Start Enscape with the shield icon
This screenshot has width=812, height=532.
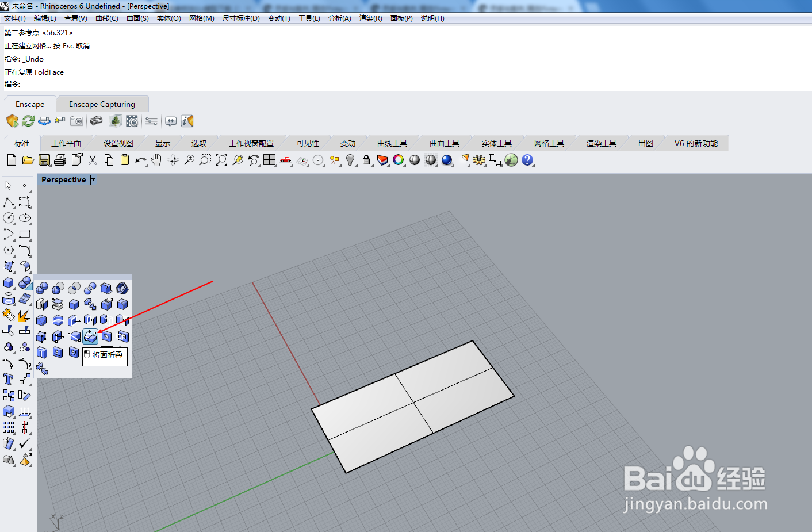click(x=12, y=121)
